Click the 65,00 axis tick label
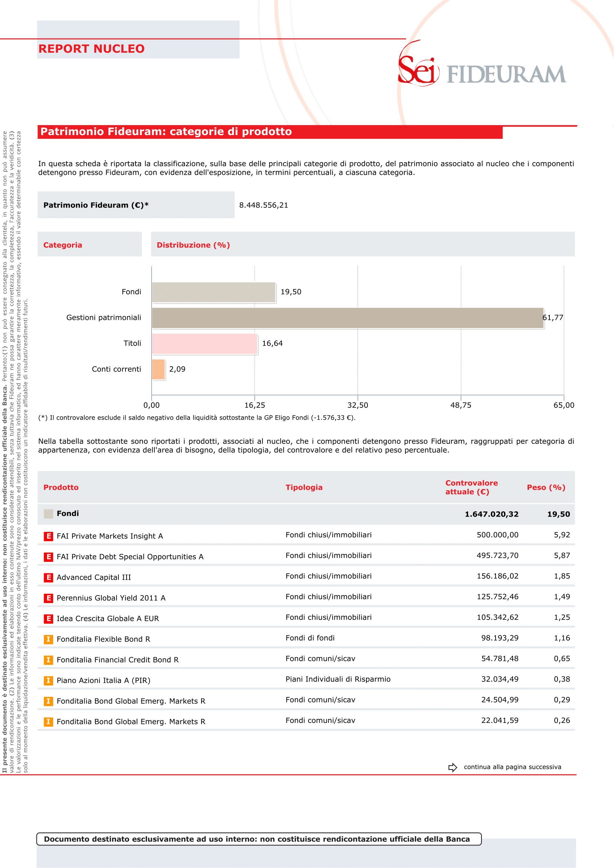The height and width of the screenshot is (868, 614). tap(564, 405)
